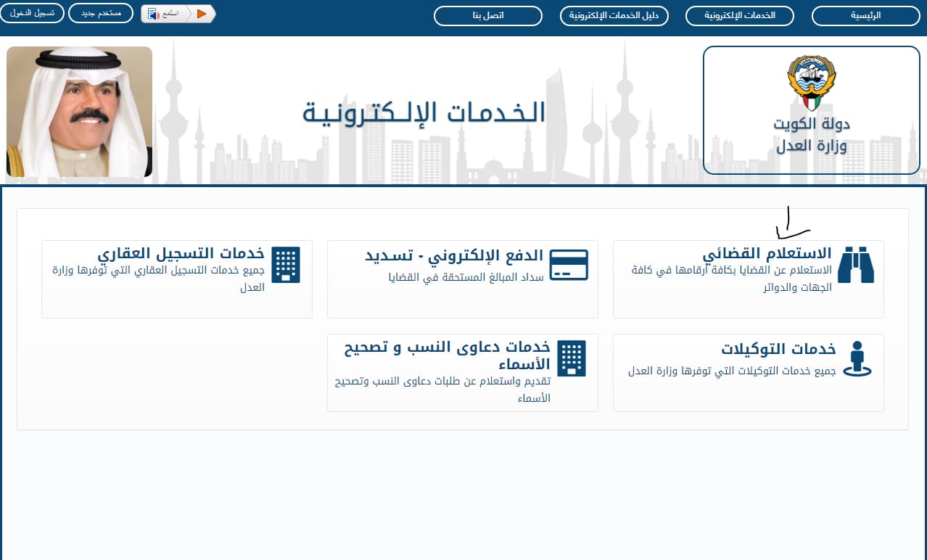
Task: Open the الاستعلام القضائي service heading
Action: click(x=767, y=254)
